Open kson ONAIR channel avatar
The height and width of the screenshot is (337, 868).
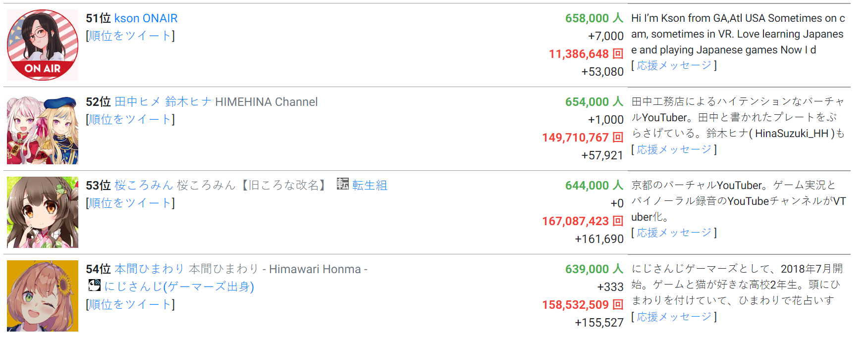point(43,45)
